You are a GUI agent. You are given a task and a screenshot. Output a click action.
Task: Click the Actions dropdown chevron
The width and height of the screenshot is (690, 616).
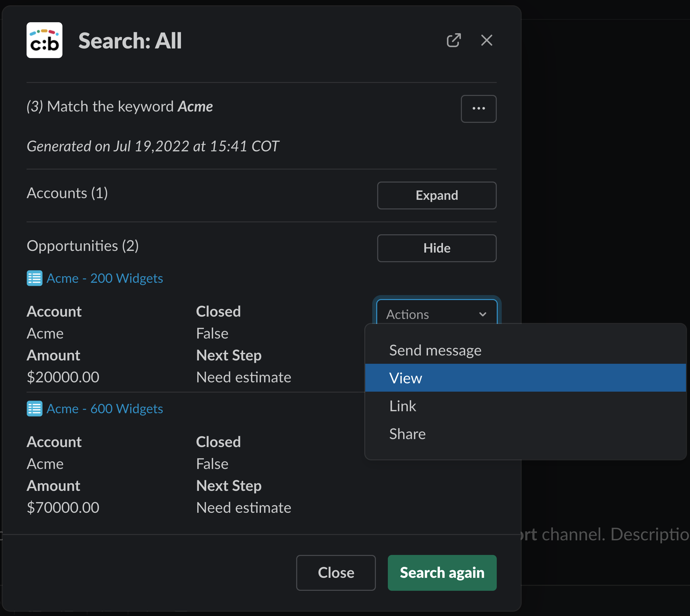click(482, 314)
